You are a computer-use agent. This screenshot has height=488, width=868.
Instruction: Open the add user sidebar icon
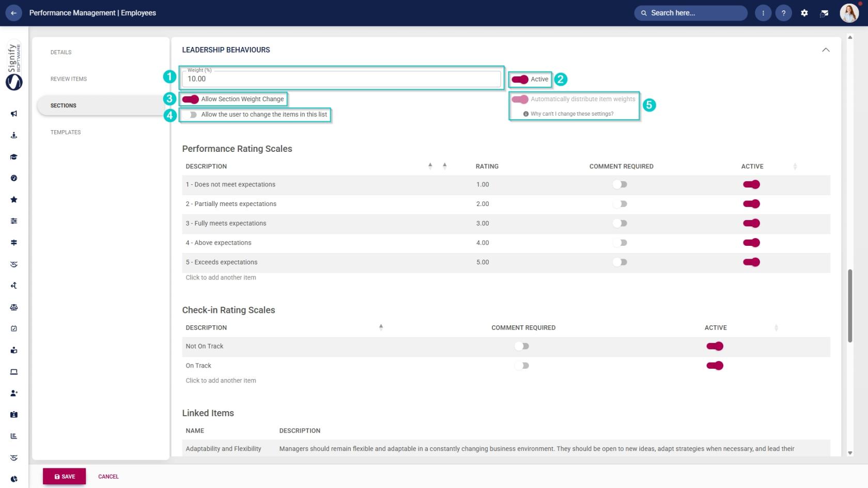(14, 393)
